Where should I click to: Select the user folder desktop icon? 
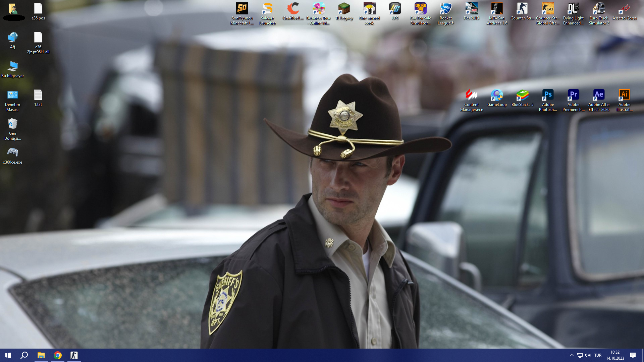(13, 11)
